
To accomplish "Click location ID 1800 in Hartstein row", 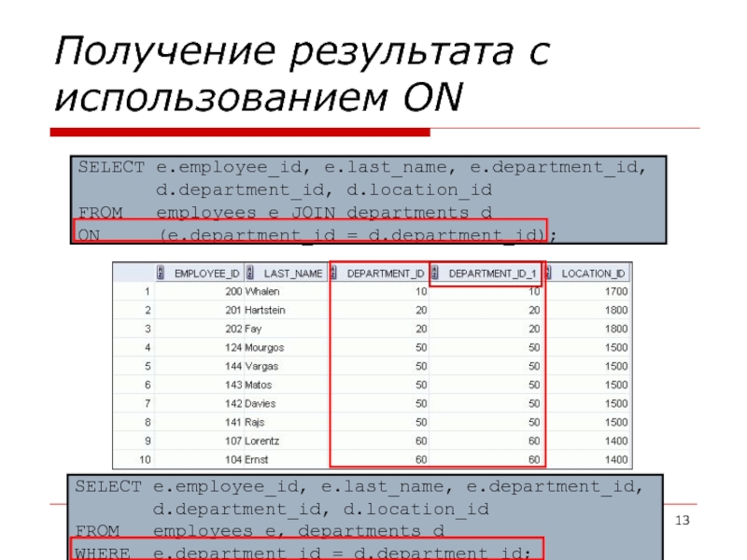I will (x=588, y=310).
